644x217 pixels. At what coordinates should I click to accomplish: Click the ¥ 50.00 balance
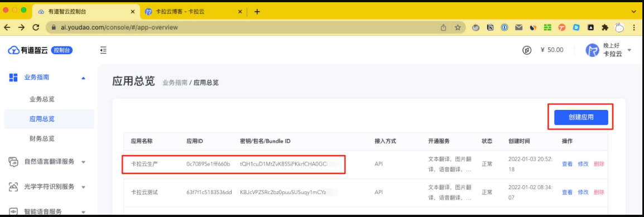click(x=552, y=50)
